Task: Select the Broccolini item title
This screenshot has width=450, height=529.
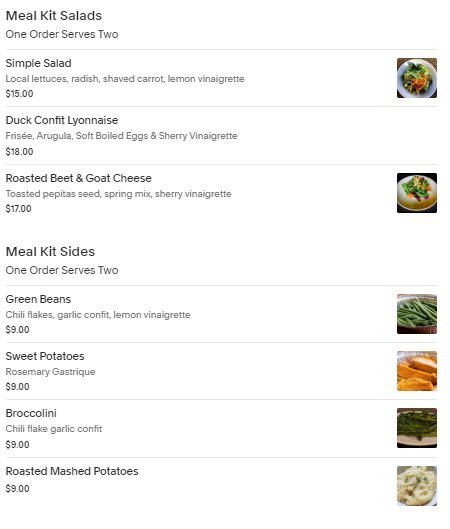Action: point(31,413)
